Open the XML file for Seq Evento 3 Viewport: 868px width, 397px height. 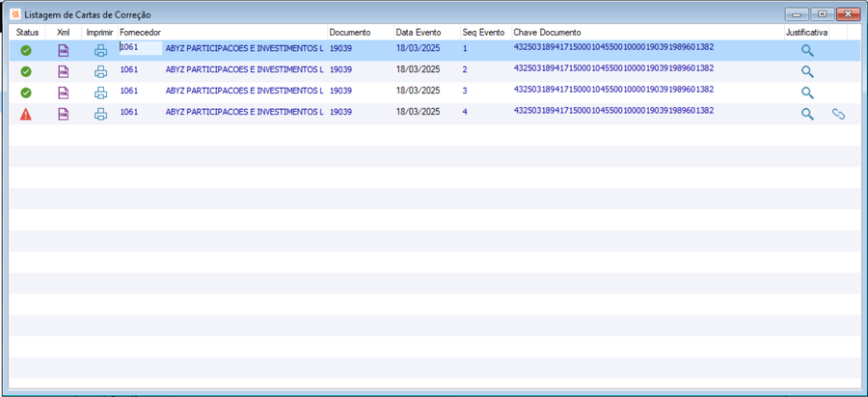[64, 93]
